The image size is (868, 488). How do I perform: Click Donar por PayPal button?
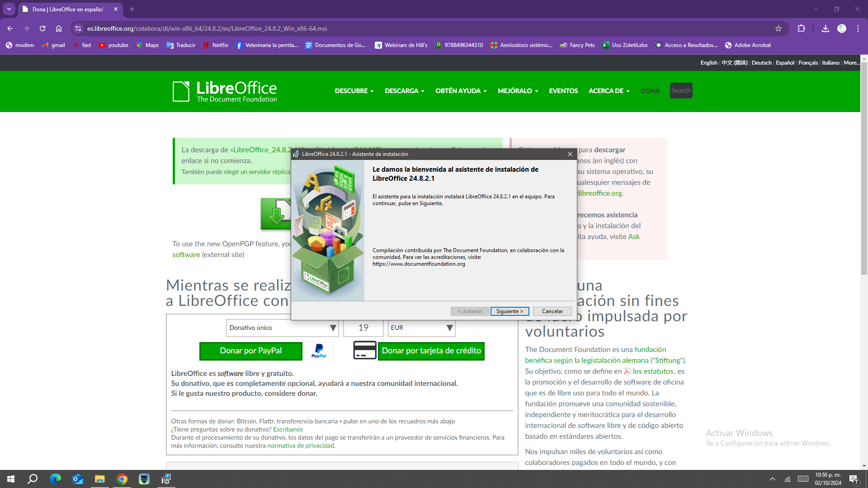pos(251,351)
